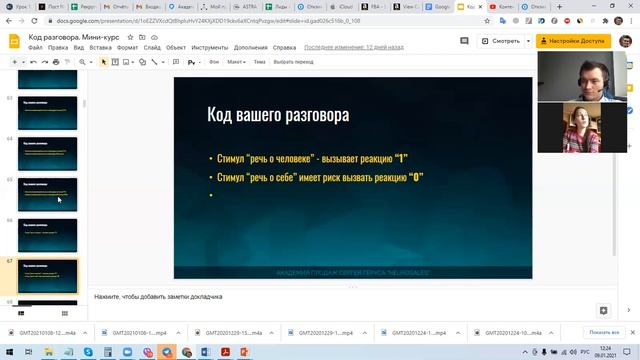This screenshot has height=360, width=640.
Task: Open the Google account avatar
Action: [625, 41]
